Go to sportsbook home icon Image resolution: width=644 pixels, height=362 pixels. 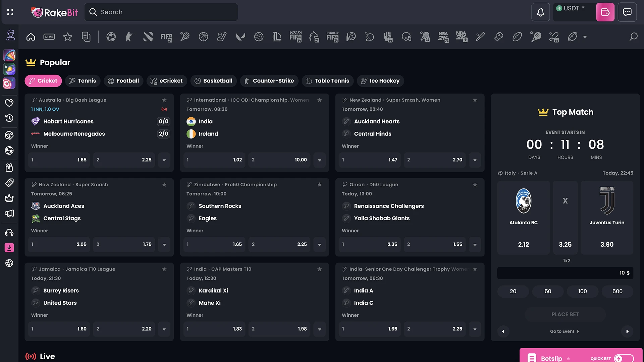[x=31, y=37]
